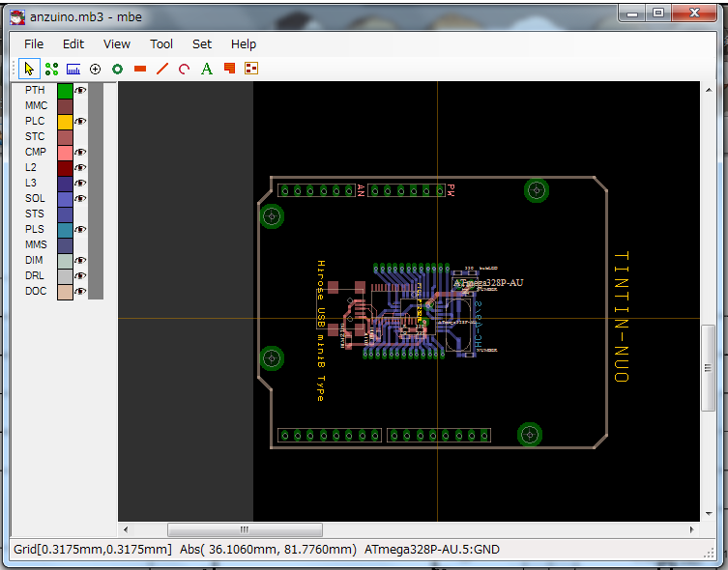Image resolution: width=728 pixels, height=570 pixels.
Task: Click the STS layer color swatch
Action: [65, 214]
